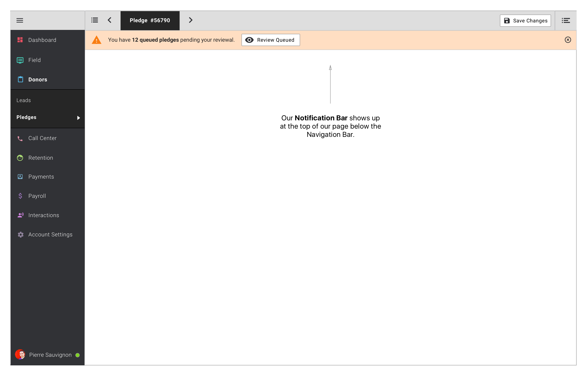Click the Review Queued button
588x376 pixels.
pos(271,40)
